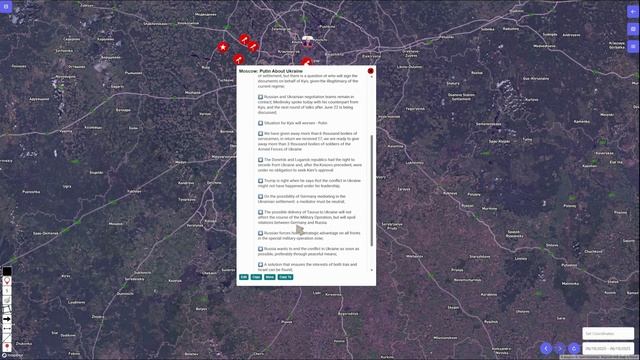This screenshot has height=360, width=640.
Task: Select the Moscow speaker marker icon
Action: click(307, 41)
